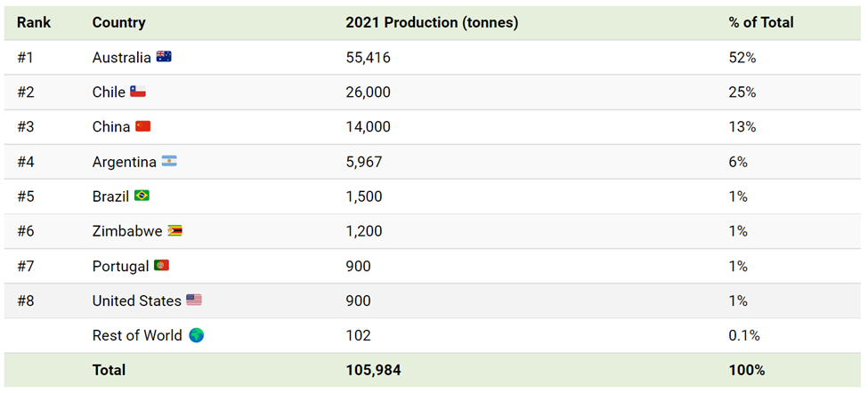Screen dimensions: 868x393
Task: Click the Brazil flag icon
Action: [x=142, y=196]
